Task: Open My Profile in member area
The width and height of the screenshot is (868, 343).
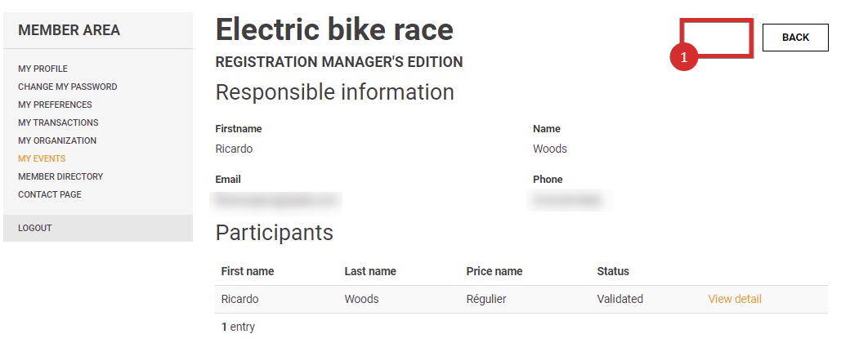Action: [x=43, y=69]
